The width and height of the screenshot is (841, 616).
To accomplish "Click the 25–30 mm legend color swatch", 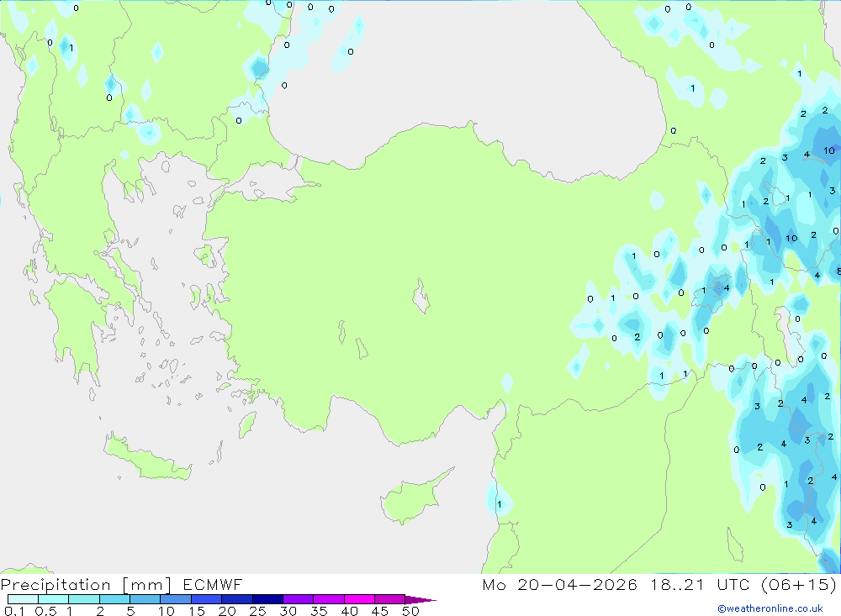I will click(x=267, y=599).
